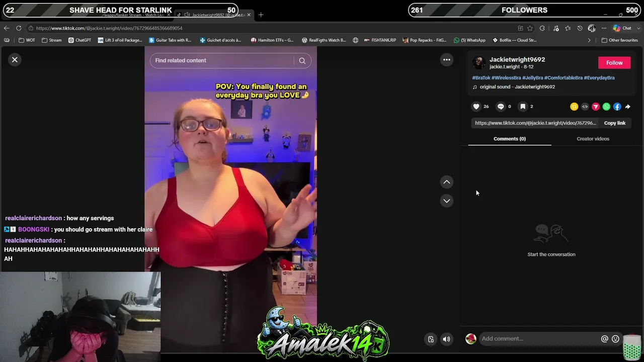Open the Guitar Tabs bookmark
This screenshot has width=644, height=362.
[x=170, y=40]
